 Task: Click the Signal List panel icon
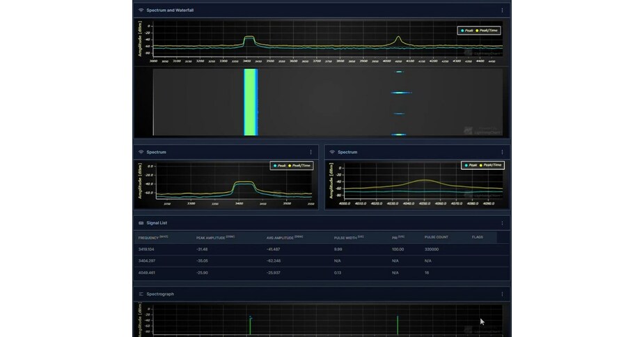pyautogui.click(x=141, y=223)
